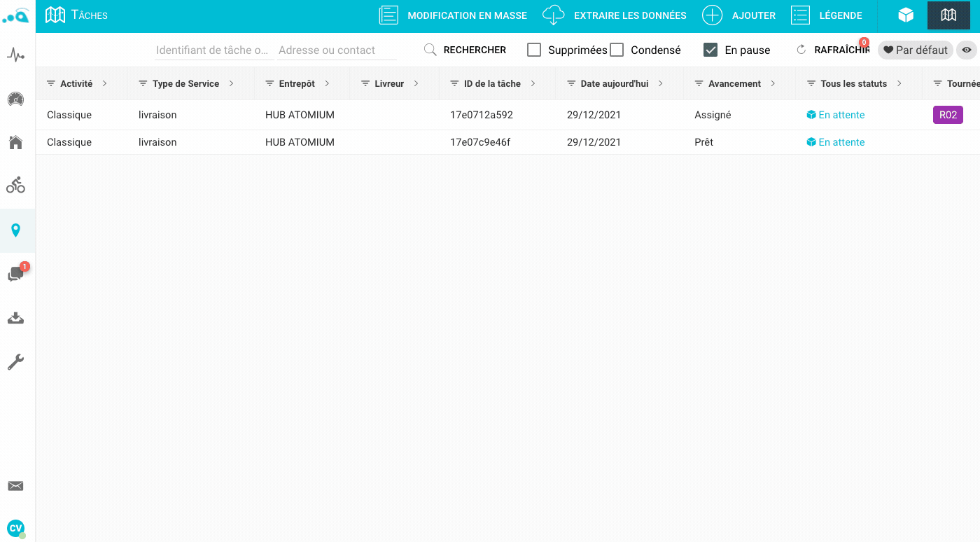Open En attente status for task 17e07c9e46f
The height and width of the screenshot is (542, 980).
pyautogui.click(x=836, y=142)
